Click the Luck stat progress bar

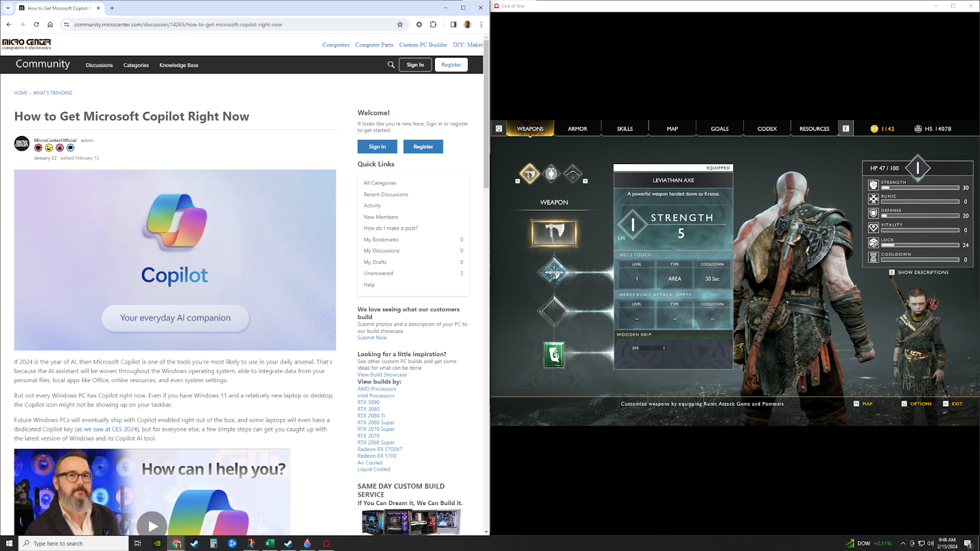pyautogui.click(x=920, y=245)
